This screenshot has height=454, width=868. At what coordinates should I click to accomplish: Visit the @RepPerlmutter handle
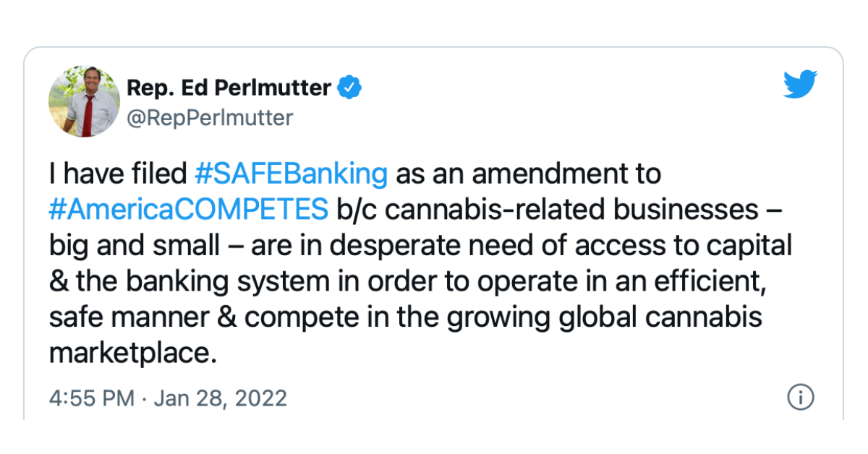point(210,118)
